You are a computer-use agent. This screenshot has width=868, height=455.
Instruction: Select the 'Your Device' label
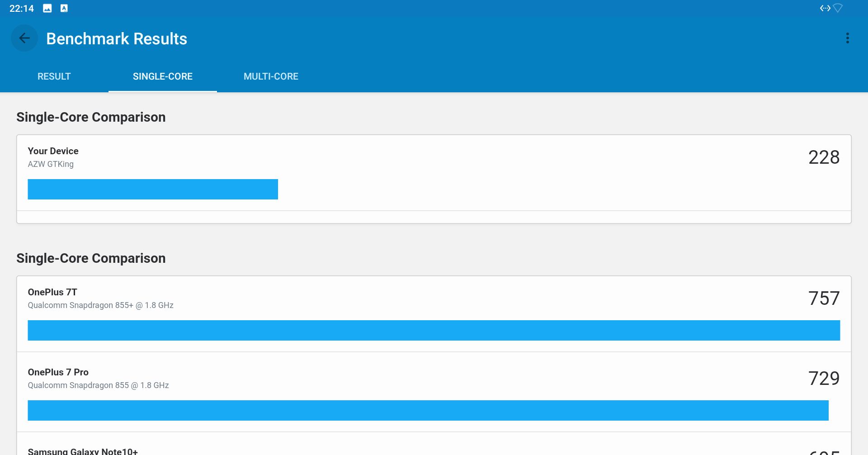53,151
